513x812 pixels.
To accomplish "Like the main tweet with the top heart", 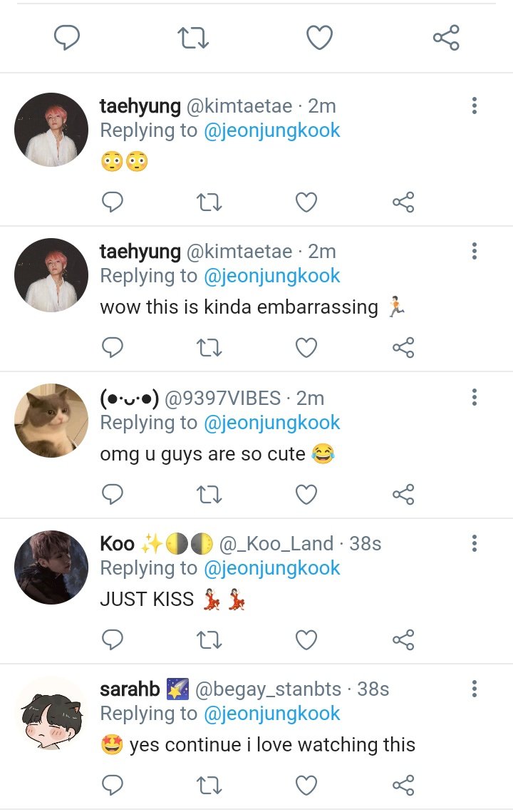I will coord(319,38).
